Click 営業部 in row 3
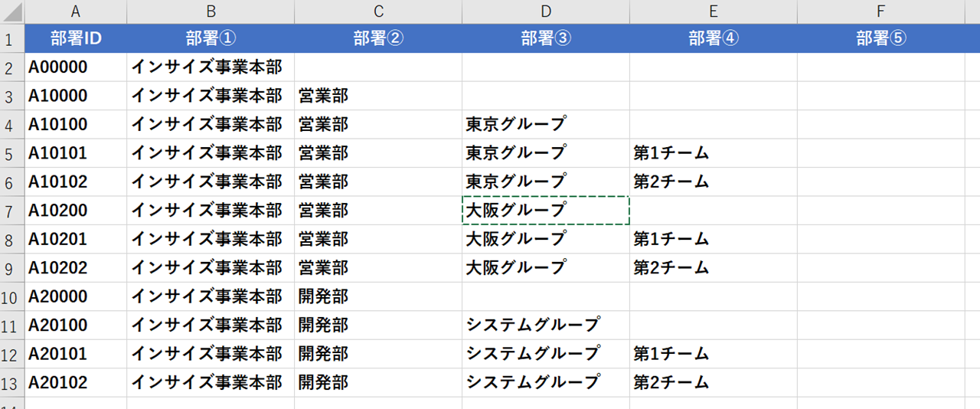980x409 pixels. tap(378, 96)
